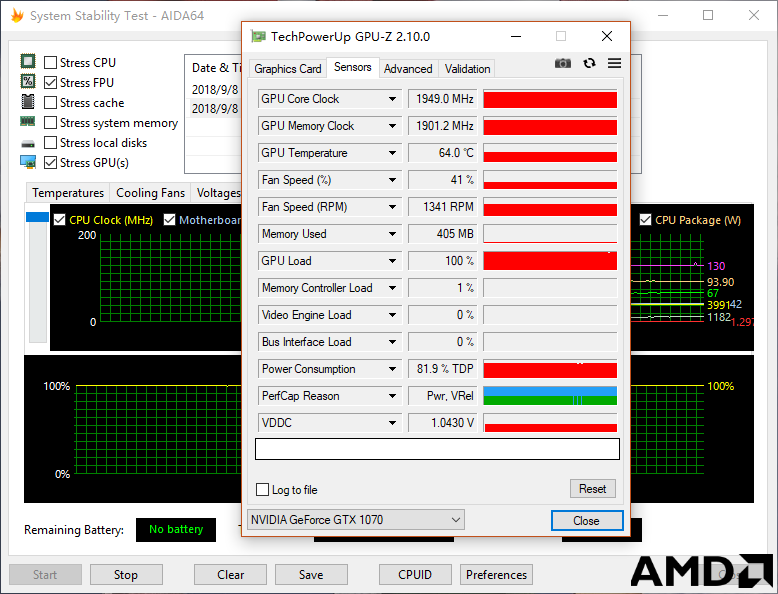Open the Bus Interface Load dropdown
The height and width of the screenshot is (594, 778).
pos(392,342)
